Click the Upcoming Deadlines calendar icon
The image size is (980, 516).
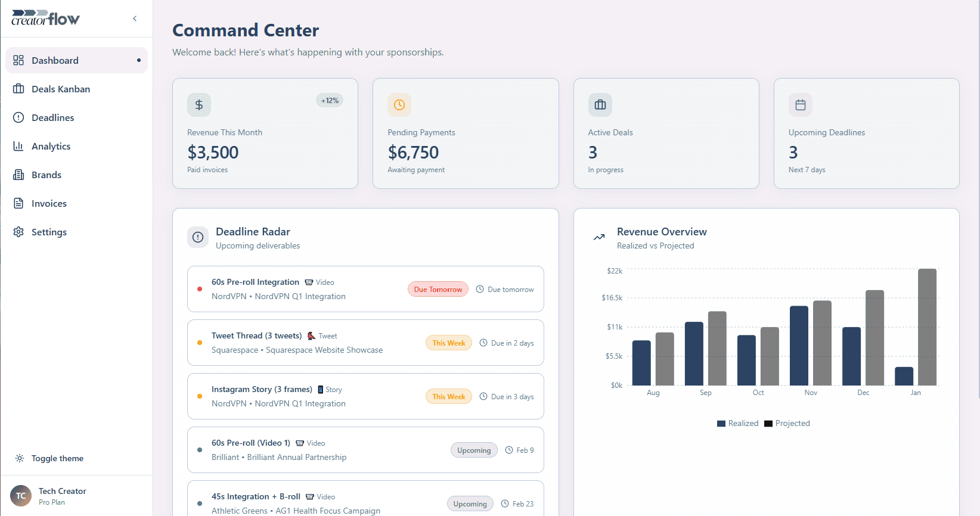click(800, 105)
